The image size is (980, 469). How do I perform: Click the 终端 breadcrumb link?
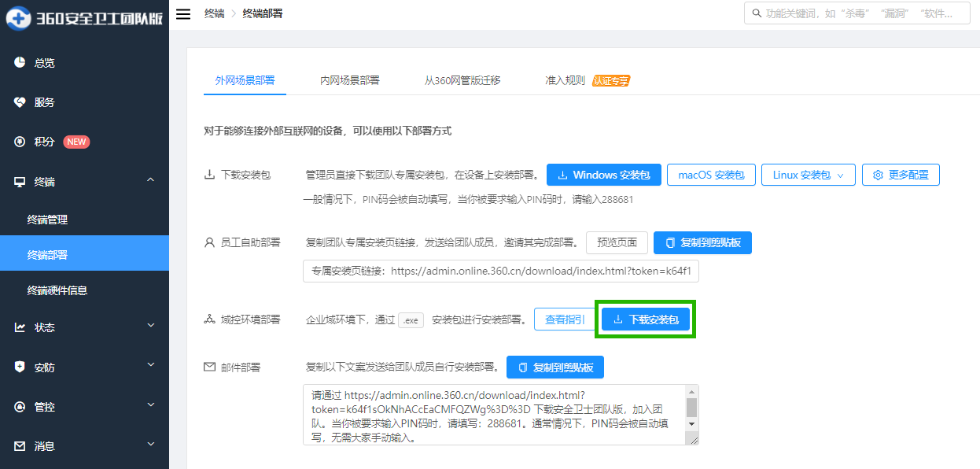(214, 14)
